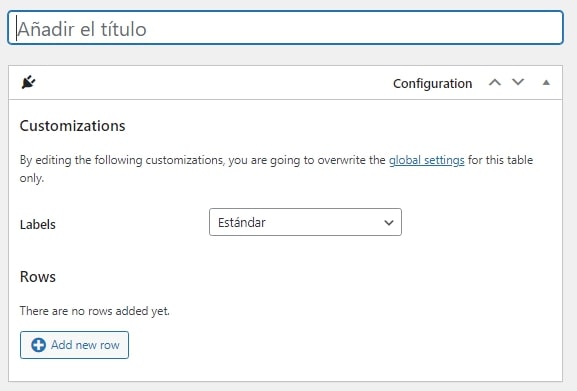The width and height of the screenshot is (577, 391).
Task: Click the 'for this table' text after the link
Action: tap(500, 160)
